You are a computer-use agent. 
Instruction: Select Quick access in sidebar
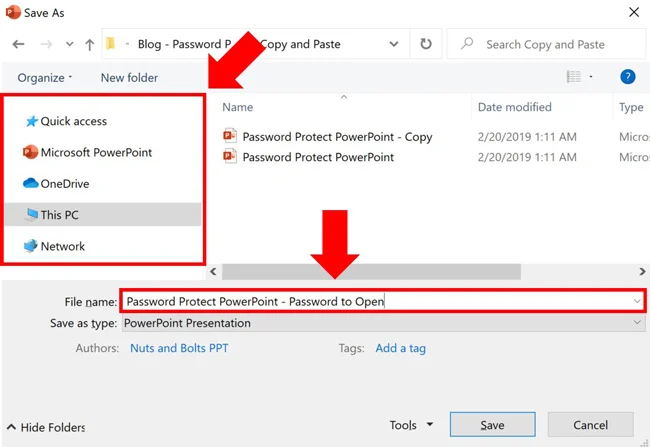coord(73,121)
